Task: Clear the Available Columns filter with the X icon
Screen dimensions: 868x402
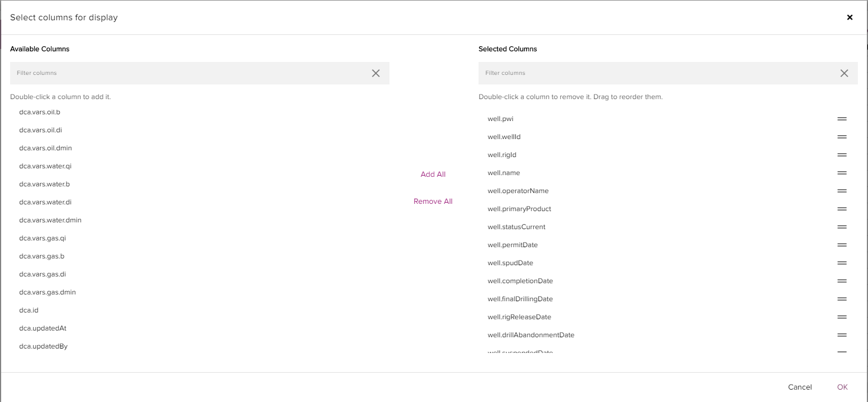Action: (375, 73)
